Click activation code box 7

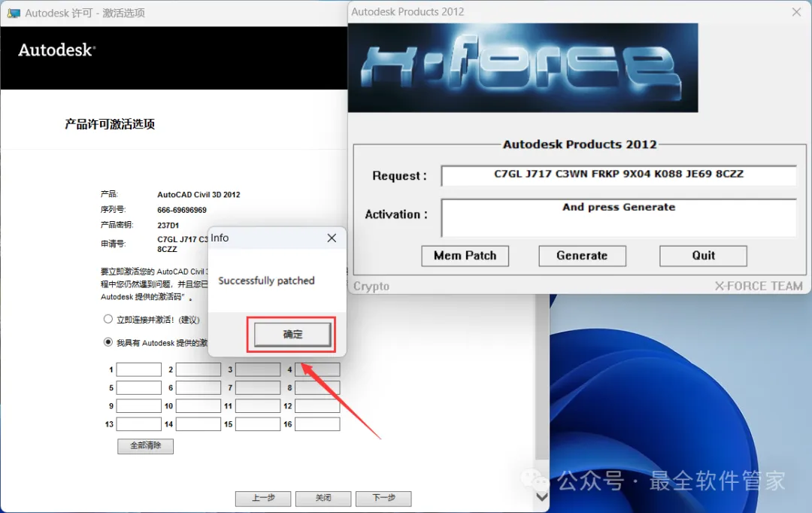click(258, 387)
